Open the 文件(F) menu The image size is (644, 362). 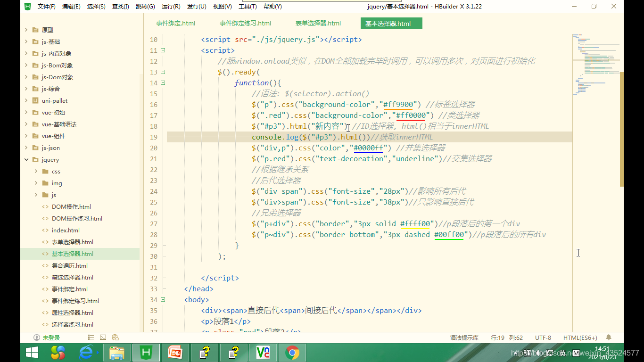[x=46, y=7]
